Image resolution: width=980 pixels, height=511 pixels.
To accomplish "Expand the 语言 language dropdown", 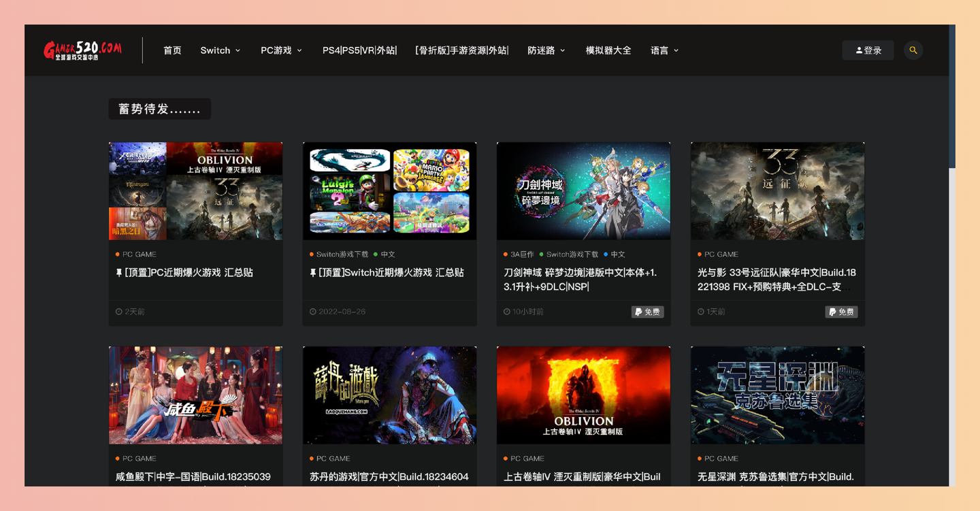I will pyautogui.click(x=665, y=50).
